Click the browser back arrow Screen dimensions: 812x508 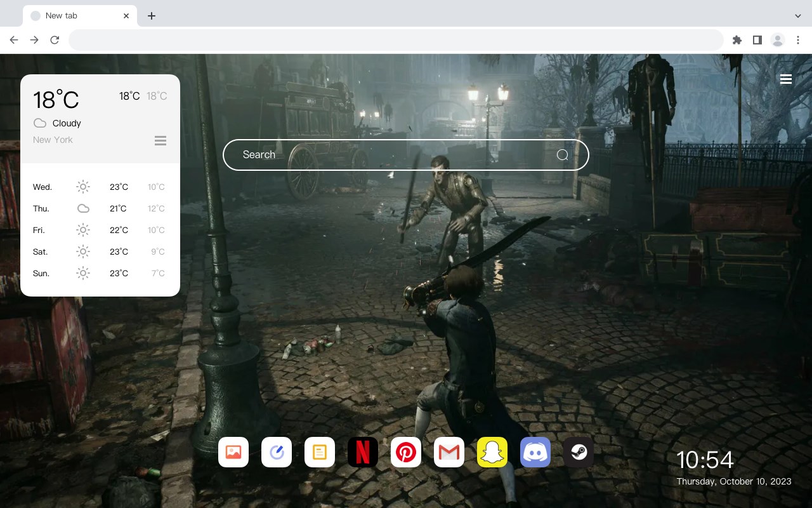click(x=14, y=40)
